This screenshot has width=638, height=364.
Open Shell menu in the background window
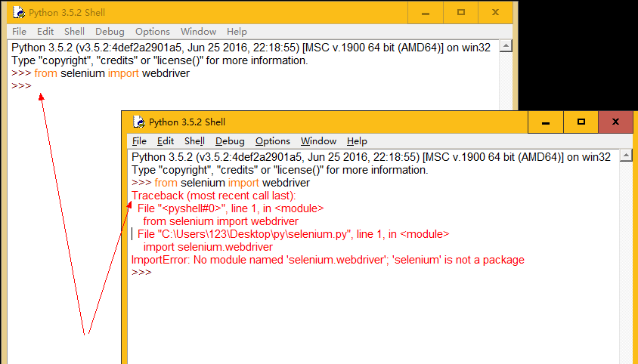74,32
